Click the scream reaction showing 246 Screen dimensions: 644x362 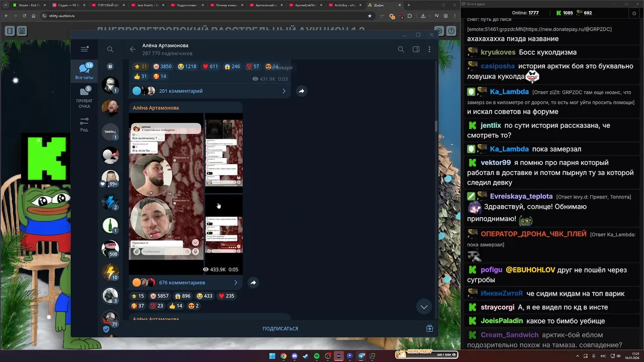(232, 66)
